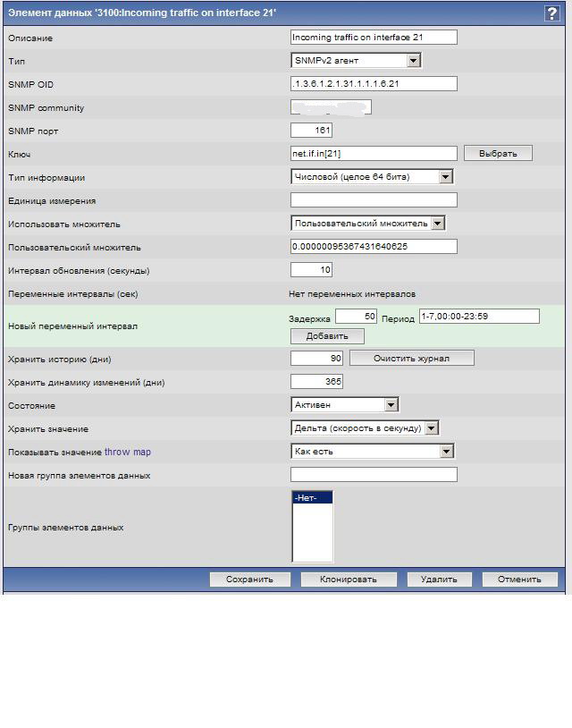Open the help question mark icon
572x728 pixels.
(x=551, y=13)
